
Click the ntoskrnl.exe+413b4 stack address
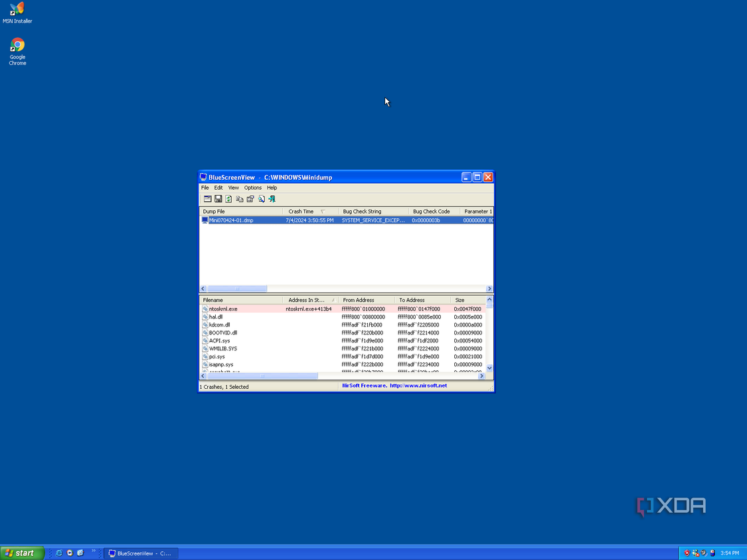tap(309, 309)
